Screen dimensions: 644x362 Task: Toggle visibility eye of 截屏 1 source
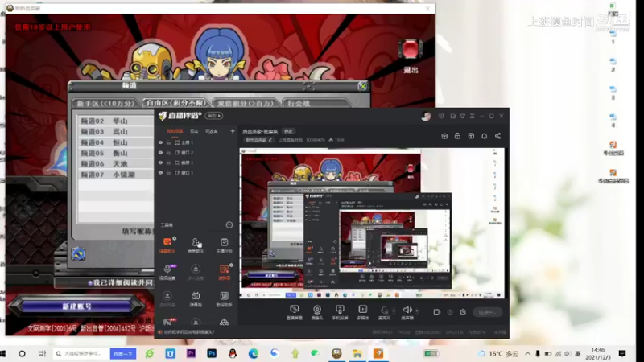160,162
